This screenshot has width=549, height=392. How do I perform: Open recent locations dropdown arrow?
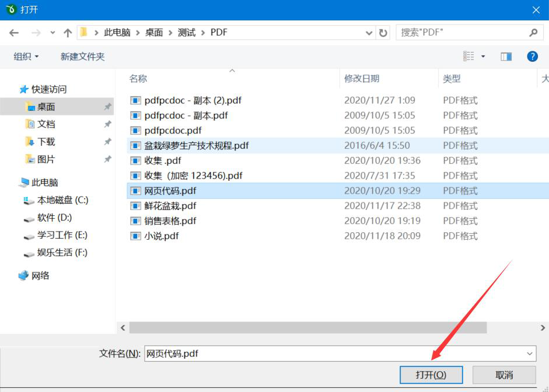coord(53,33)
